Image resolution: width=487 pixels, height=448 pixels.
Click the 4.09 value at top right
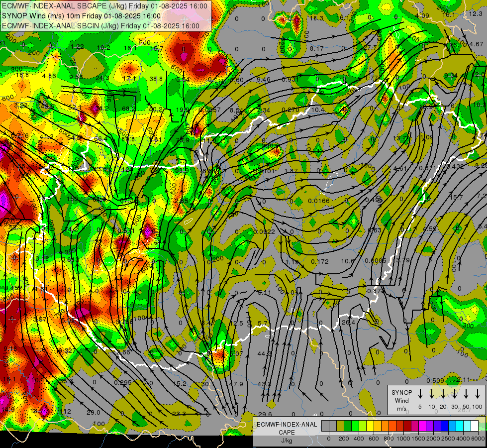pyautogui.click(x=422, y=15)
